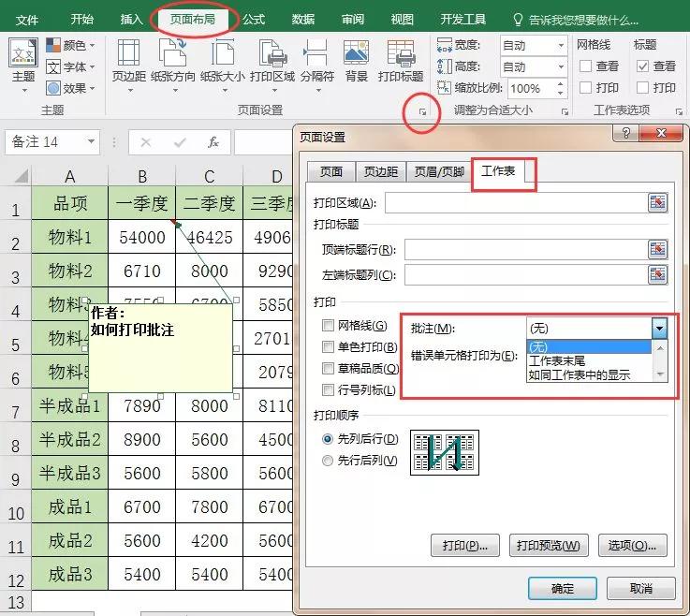Enable 单色打印(B) checkbox
Viewport: 690px width, 616px height.
328,346
